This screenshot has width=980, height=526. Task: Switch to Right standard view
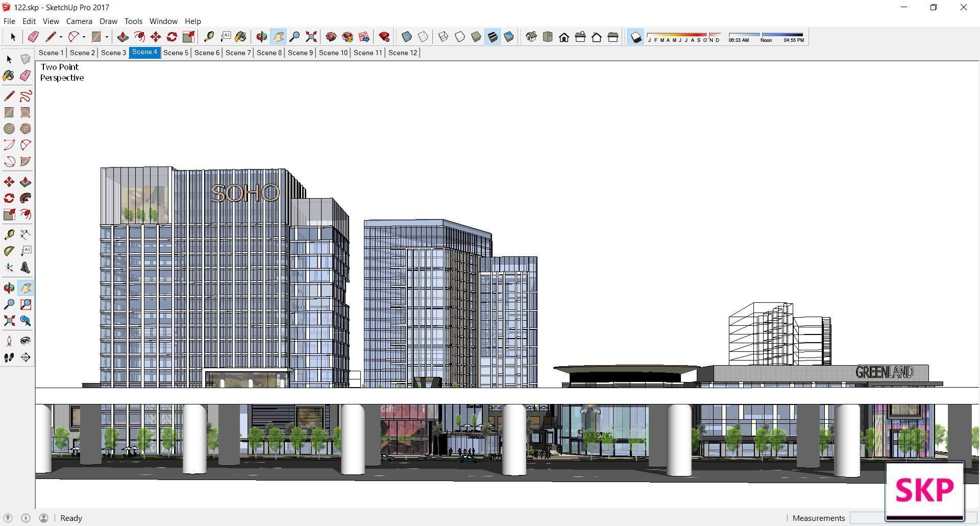580,37
